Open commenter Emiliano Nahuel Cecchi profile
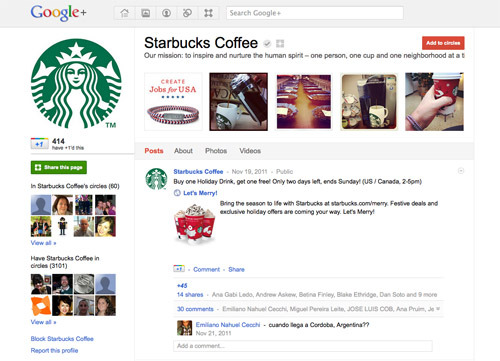Viewport: 500px width, 361px height. coord(228,325)
